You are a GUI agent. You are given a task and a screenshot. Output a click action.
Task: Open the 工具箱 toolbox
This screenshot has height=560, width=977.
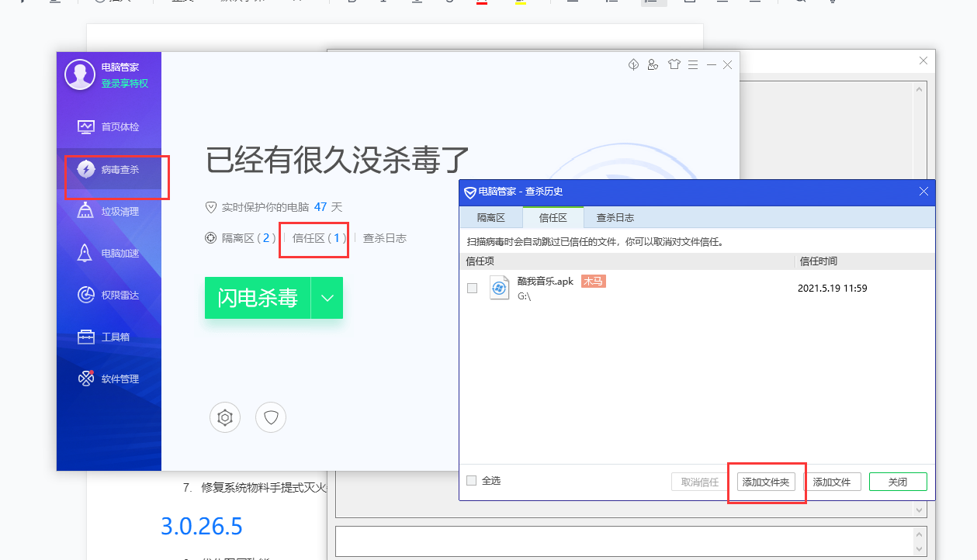109,337
